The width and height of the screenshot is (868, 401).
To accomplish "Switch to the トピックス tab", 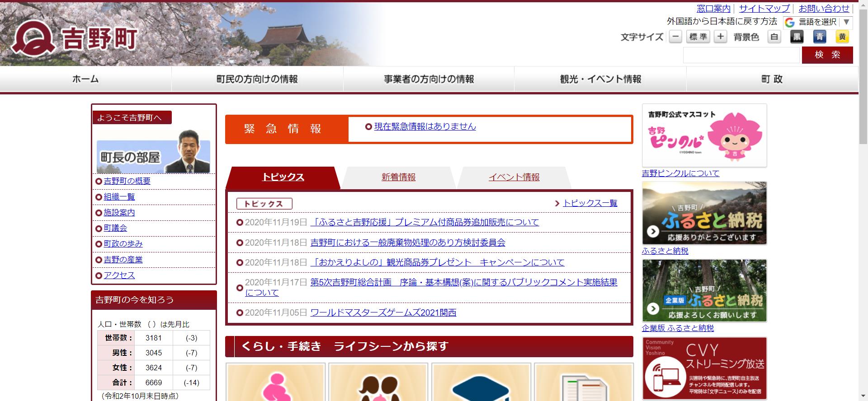I will (x=283, y=177).
